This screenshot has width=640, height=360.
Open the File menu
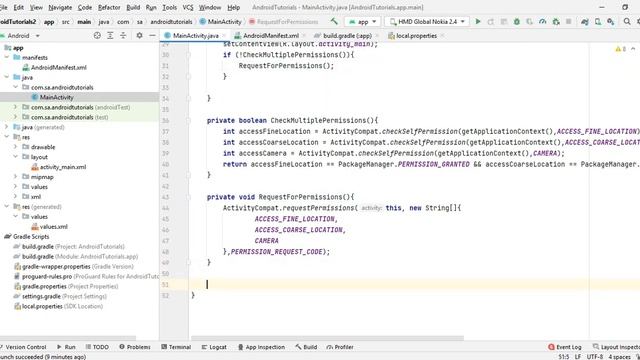3,7
